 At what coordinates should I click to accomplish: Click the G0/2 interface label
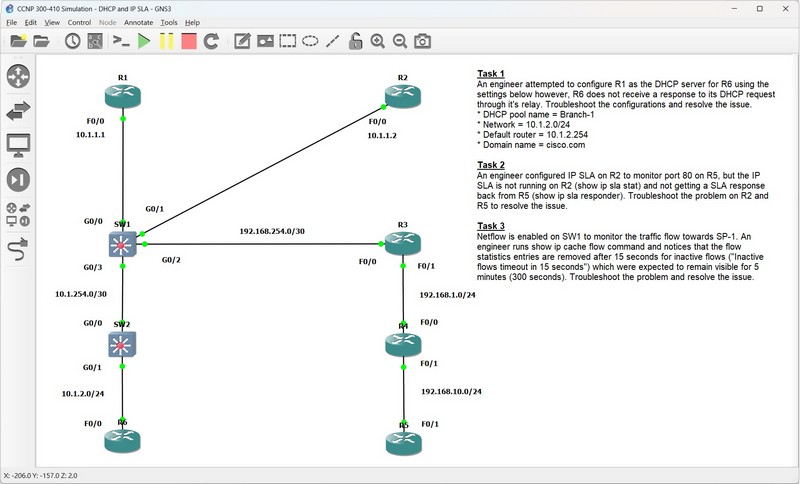tap(171, 260)
